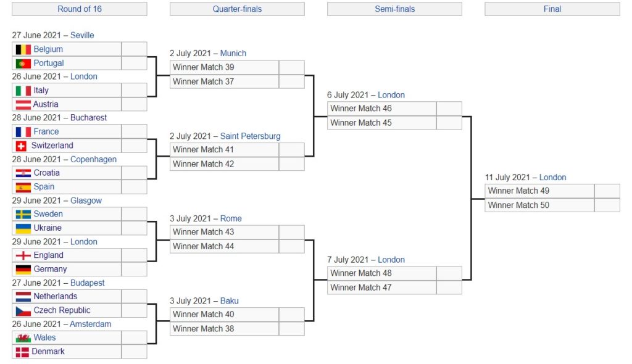Click the Quarter-finals column header

[237, 9]
